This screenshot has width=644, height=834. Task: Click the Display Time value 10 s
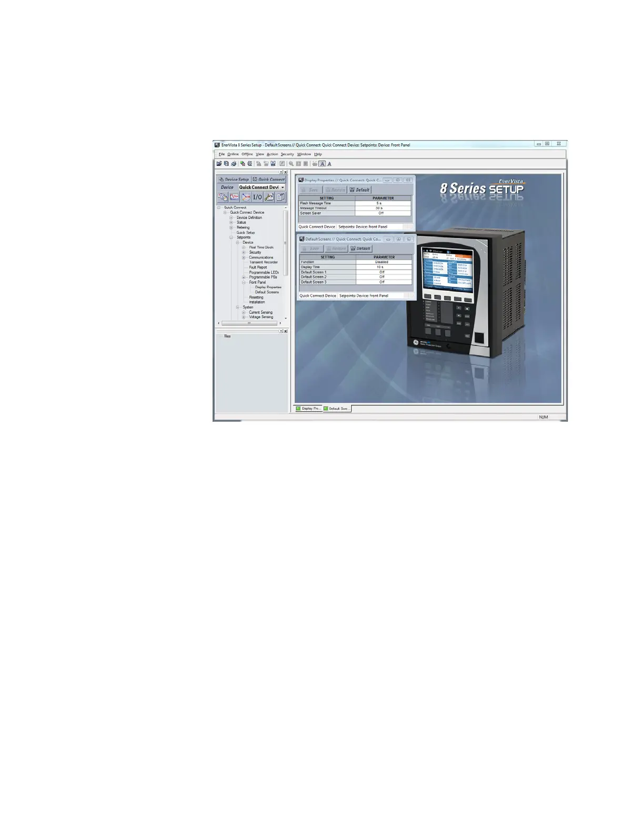tap(384, 267)
